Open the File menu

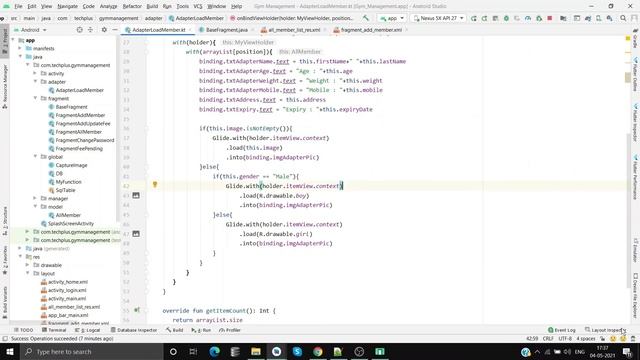[18, 6]
